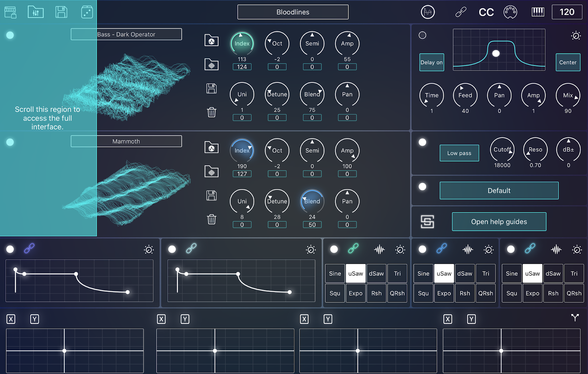Open the MIDI DIN connector settings
Image resolution: width=588 pixels, height=374 pixels.
[511, 12]
